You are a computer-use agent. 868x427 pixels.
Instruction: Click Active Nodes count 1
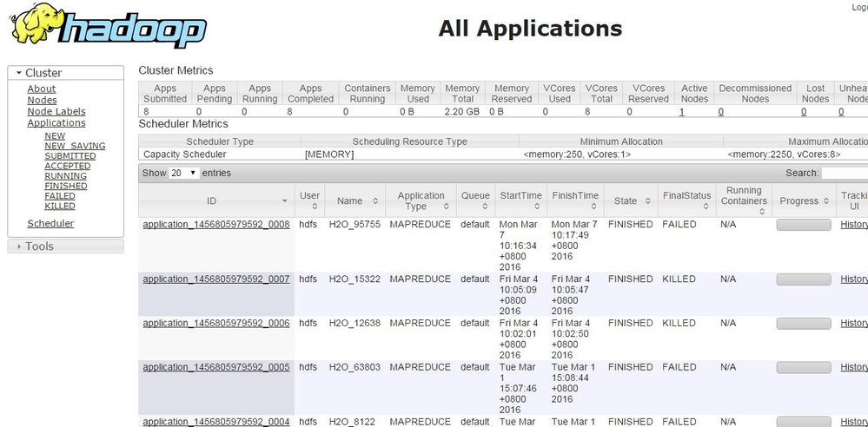[681, 112]
